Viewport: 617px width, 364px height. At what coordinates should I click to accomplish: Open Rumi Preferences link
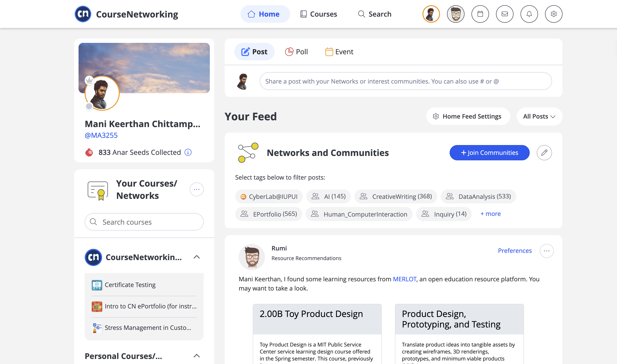[515, 251]
